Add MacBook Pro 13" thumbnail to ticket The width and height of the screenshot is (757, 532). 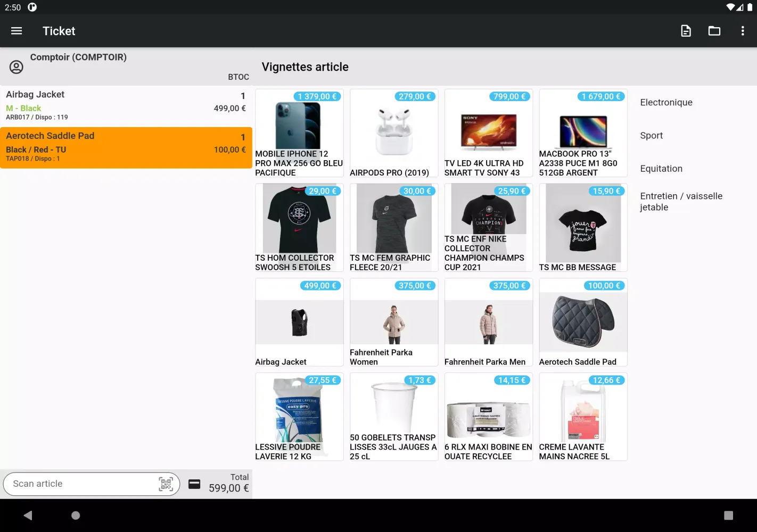(x=583, y=133)
